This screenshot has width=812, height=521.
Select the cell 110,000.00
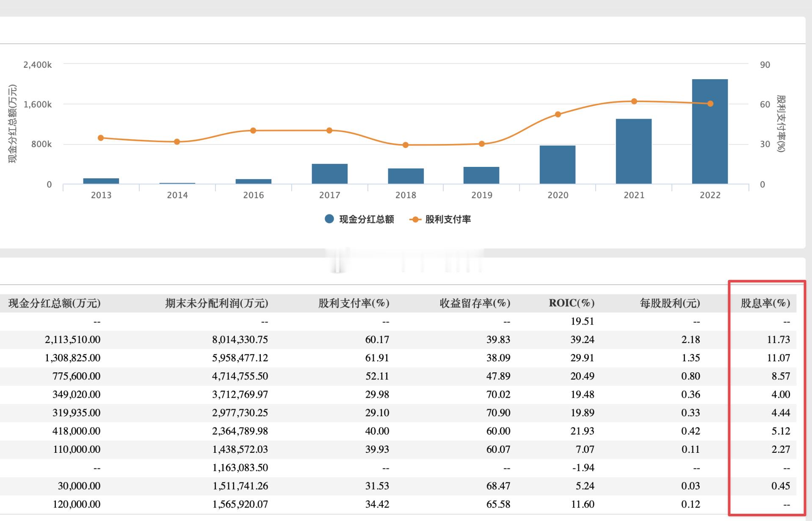pyautogui.click(x=77, y=449)
